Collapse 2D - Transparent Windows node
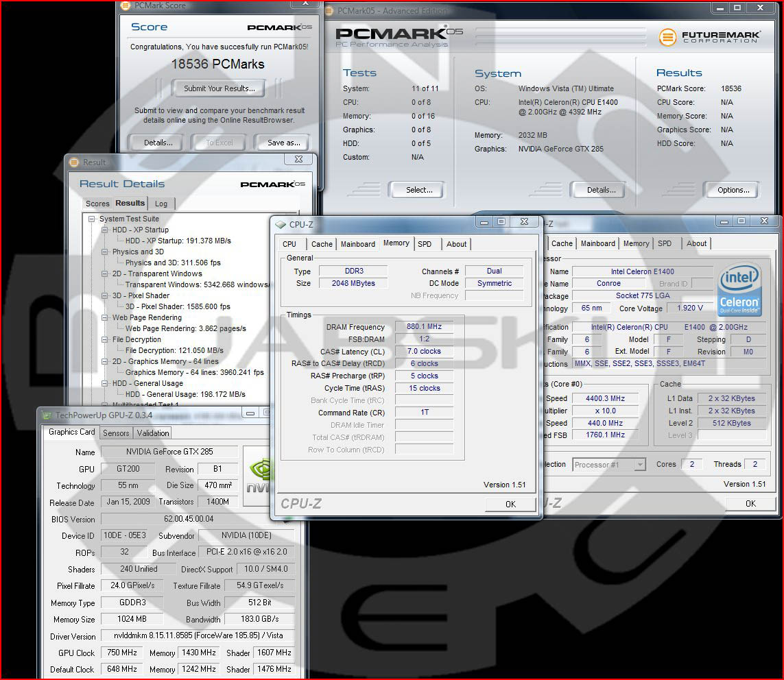The width and height of the screenshot is (784, 680). point(104,274)
